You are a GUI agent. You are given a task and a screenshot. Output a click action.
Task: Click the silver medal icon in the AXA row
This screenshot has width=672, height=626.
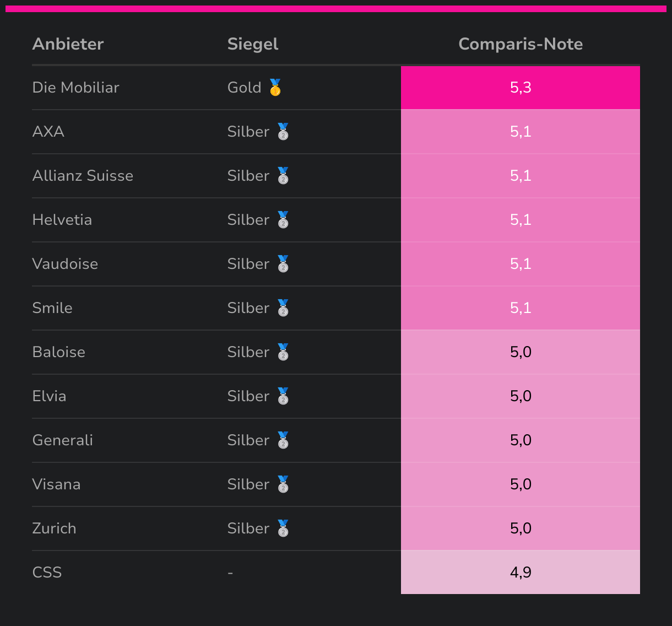283,132
